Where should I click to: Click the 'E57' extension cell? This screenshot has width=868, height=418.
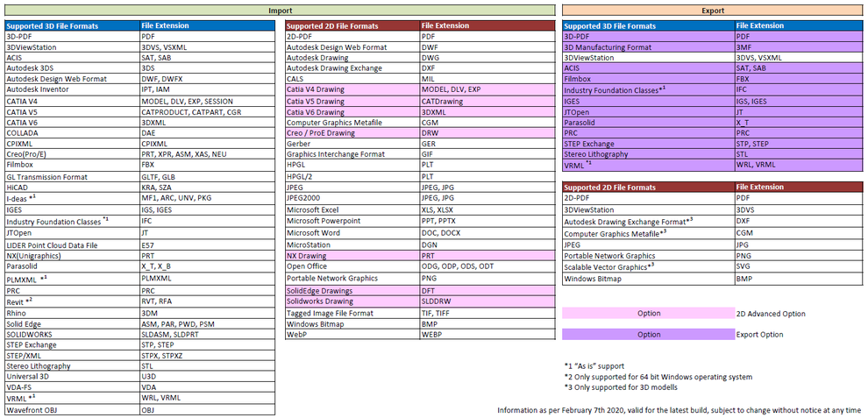(207, 245)
